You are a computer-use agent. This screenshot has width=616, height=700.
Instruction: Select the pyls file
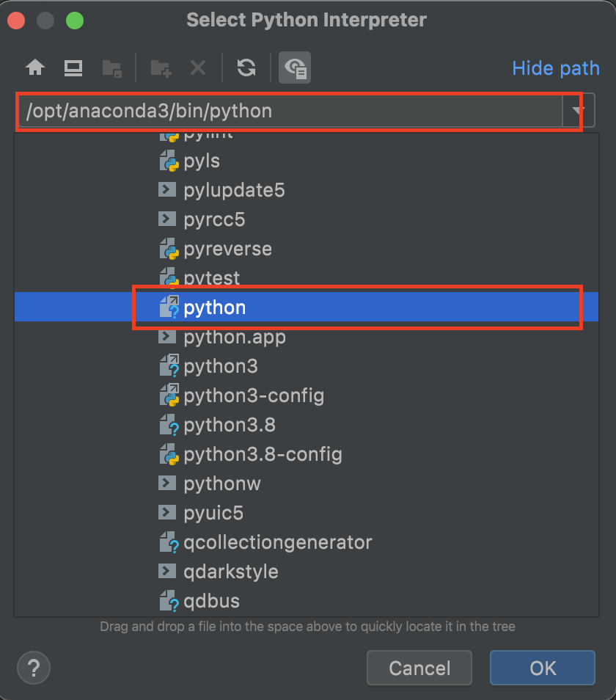click(202, 161)
